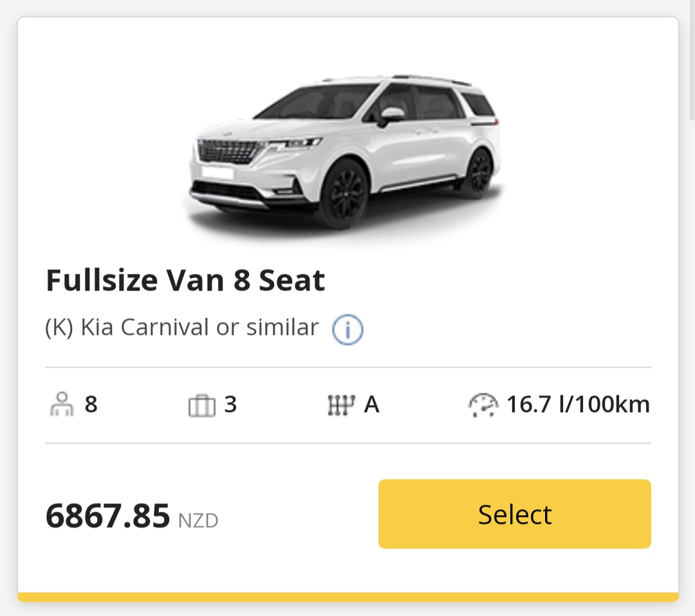This screenshot has height=616, width=695.
Task: Click the fuel consumption gauge icon
Action: point(483,405)
